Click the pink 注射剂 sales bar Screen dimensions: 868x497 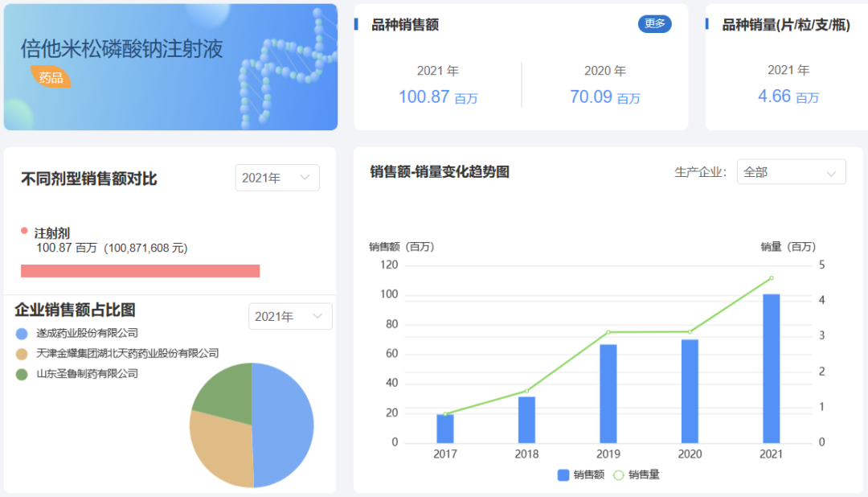coord(140,271)
